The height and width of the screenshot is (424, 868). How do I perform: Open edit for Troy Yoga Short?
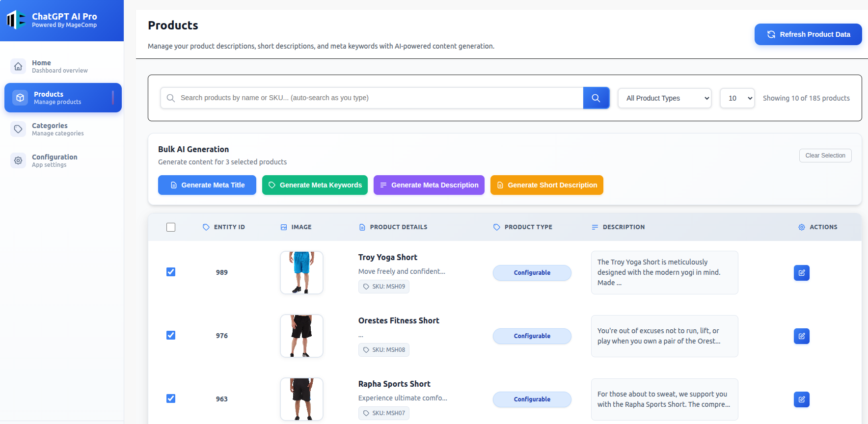click(x=801, y=273)
